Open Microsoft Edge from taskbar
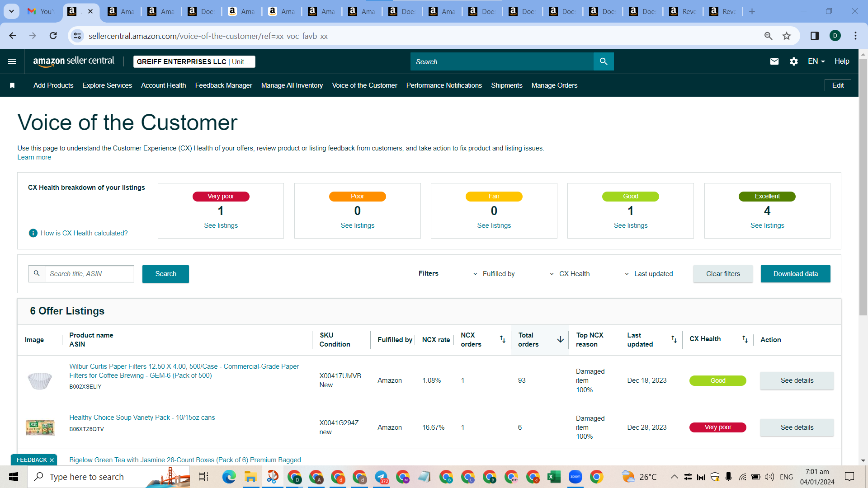This screenshot has width=868, height=488. (x=229, y=477)
